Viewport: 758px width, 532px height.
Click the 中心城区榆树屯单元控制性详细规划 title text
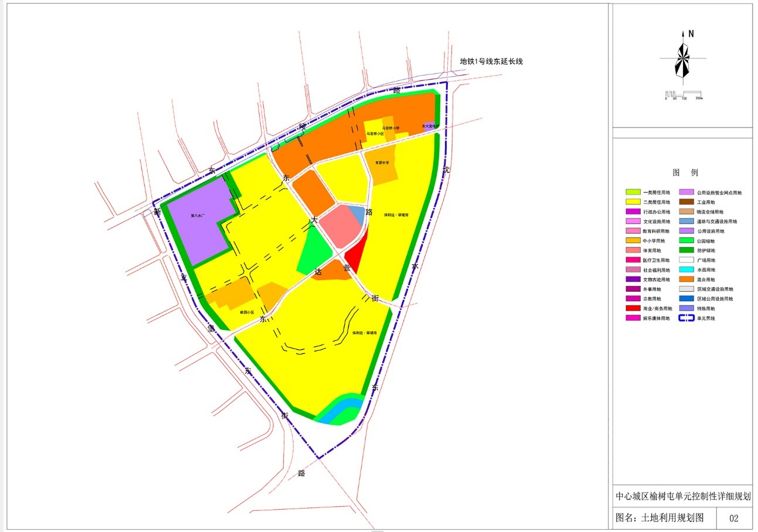click(682, 497)
